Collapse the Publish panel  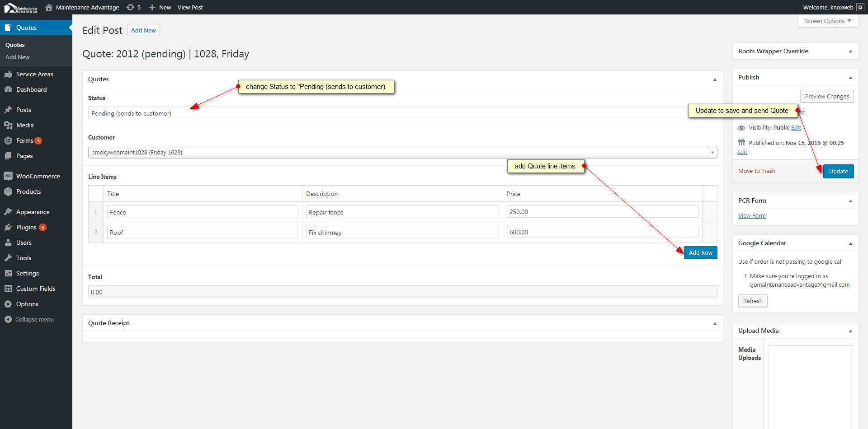click(850, 78)
